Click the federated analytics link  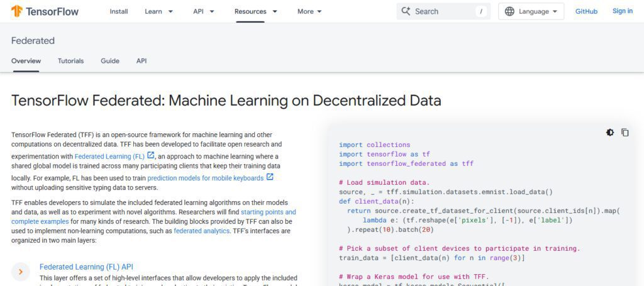pyautogui.click(x=201, y=231)
